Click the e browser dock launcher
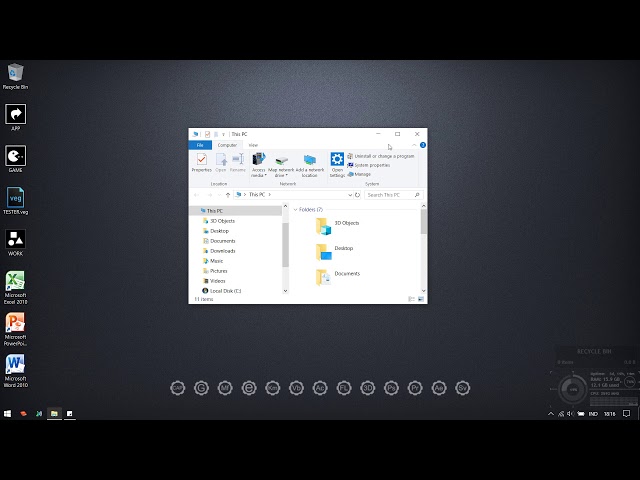640x480 pixels. click(249, 388)
